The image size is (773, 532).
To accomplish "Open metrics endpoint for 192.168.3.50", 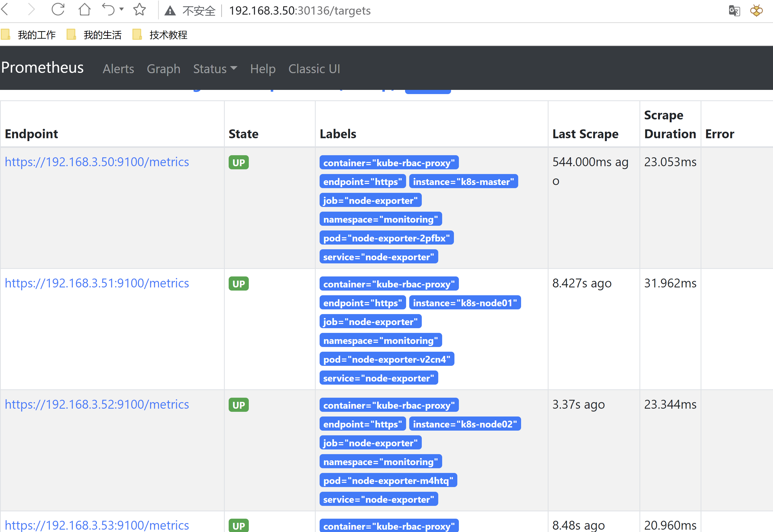I will [97, 162].
